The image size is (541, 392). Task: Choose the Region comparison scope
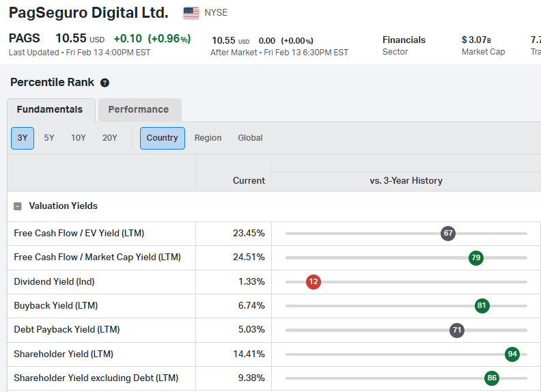[208, 138]
